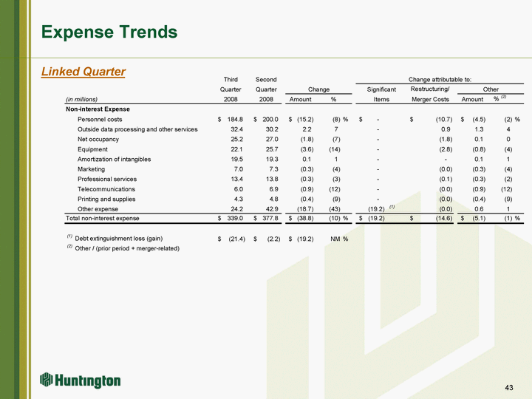The width and height of the screenshot is (532, 399).
Task: Select Professional services value 13.4
Action: pyautogui.click(x=237, y=179)
